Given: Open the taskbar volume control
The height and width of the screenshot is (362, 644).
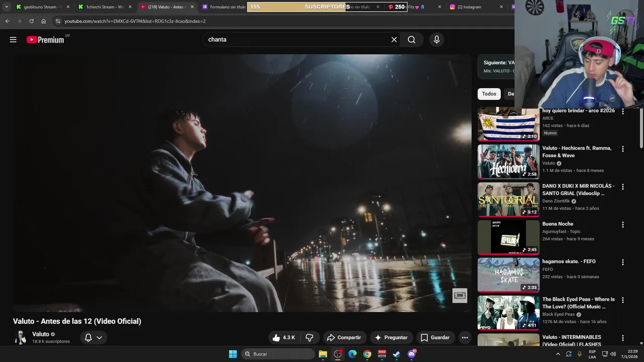Looking at the screenshot, I should click(613, 354).
